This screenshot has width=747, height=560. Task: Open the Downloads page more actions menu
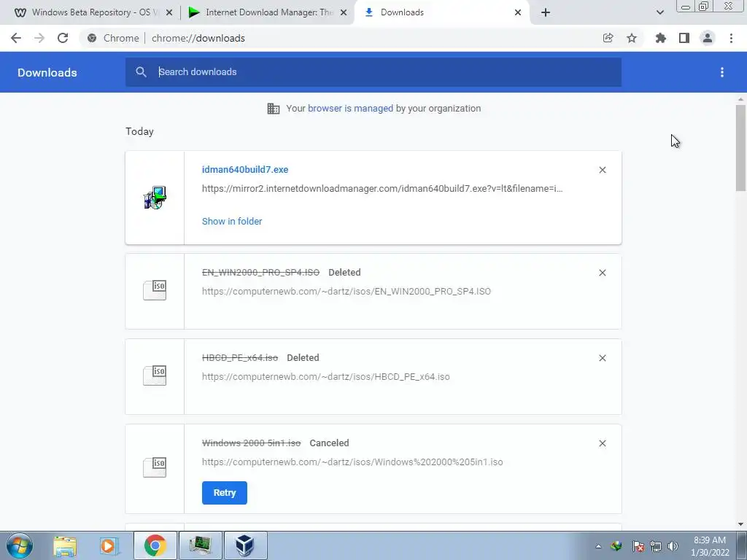722,72
